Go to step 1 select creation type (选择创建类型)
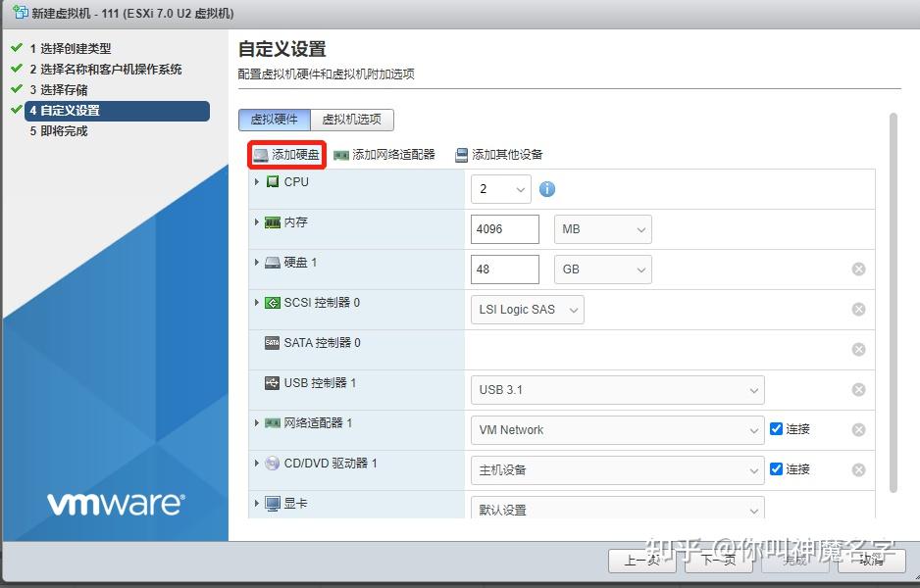 71,49
